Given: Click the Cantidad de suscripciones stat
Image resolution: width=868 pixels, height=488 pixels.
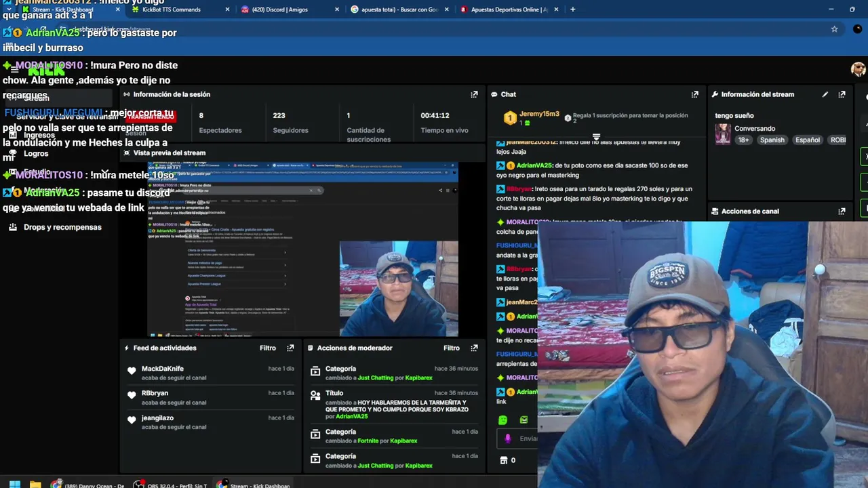Looking at the screenshot, I should (x=368, y=127).
